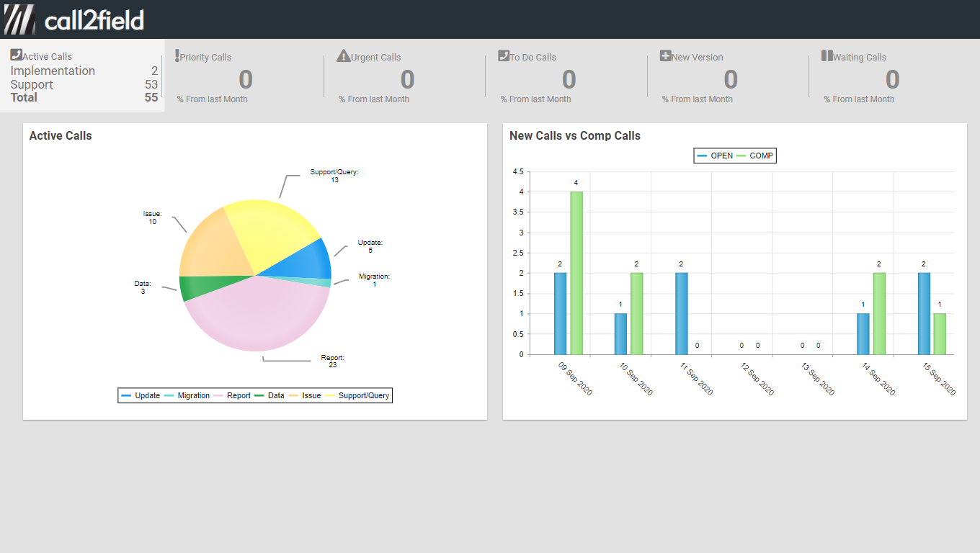Click the Urgent Calls warning triangle icon
This screenshot has width=980, height=553.
[x=343, y=55]
